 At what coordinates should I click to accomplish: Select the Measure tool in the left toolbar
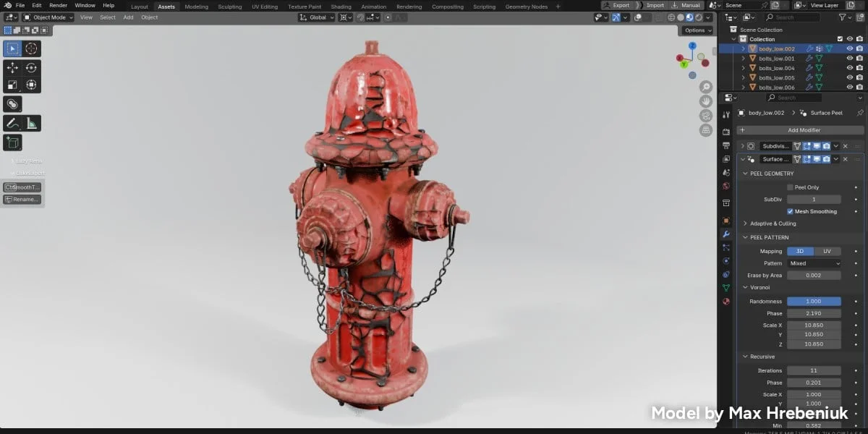[x=33, y=122]
